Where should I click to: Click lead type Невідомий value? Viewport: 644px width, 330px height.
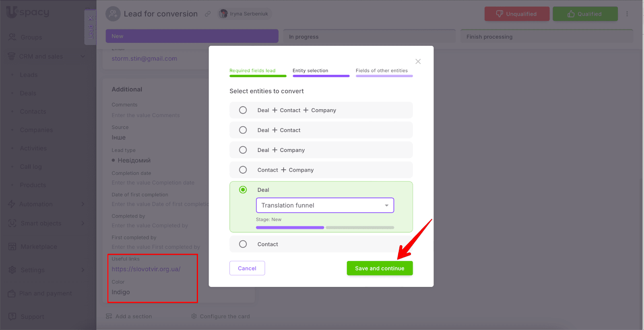coord(134,160)
